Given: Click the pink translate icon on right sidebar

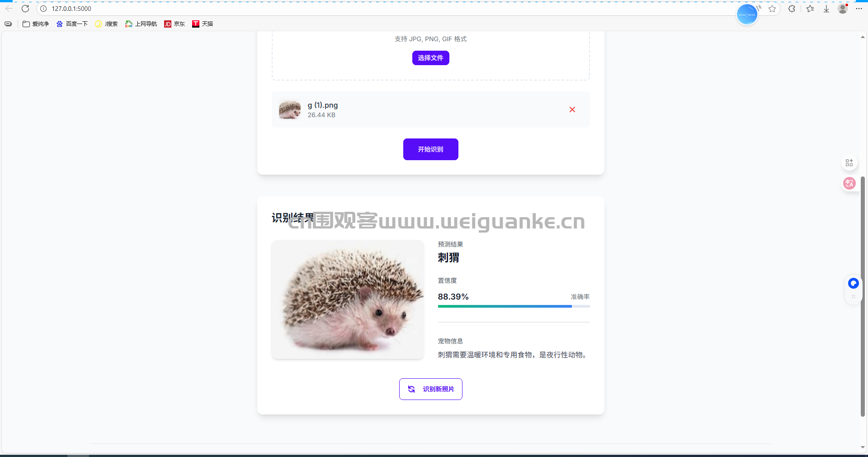Looking at the screenshot, I should (849, 183).
